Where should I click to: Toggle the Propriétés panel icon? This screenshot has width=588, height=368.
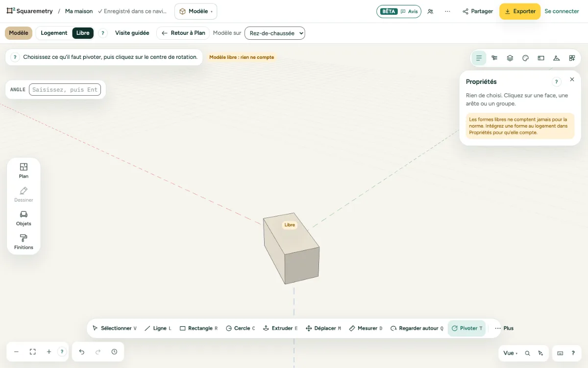pyautogui.click(x=479, y=58)
